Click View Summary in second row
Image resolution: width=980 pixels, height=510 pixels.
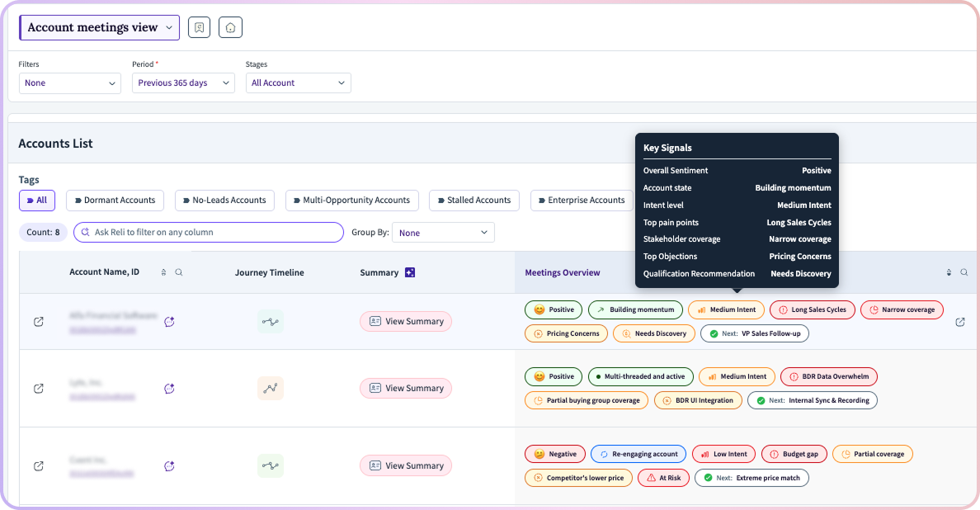406,388
